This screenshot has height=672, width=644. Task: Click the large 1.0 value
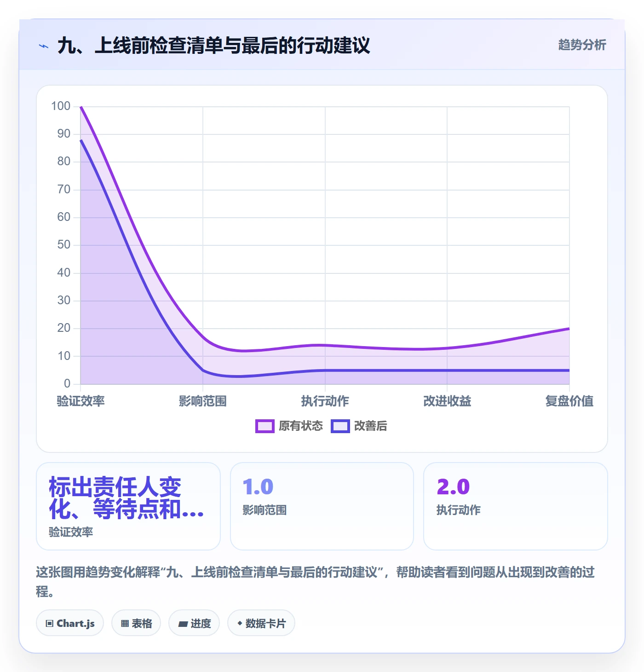(258, 487)
